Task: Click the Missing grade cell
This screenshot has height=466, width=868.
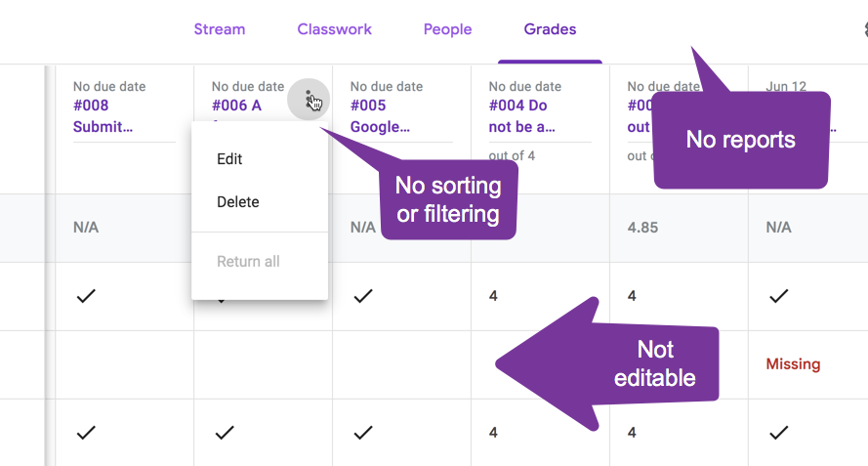Action: (x=793, y=364)
